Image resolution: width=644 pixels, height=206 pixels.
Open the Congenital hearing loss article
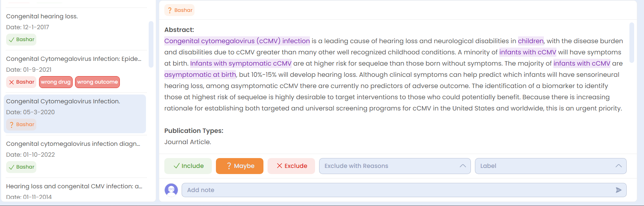click(42, 16)
